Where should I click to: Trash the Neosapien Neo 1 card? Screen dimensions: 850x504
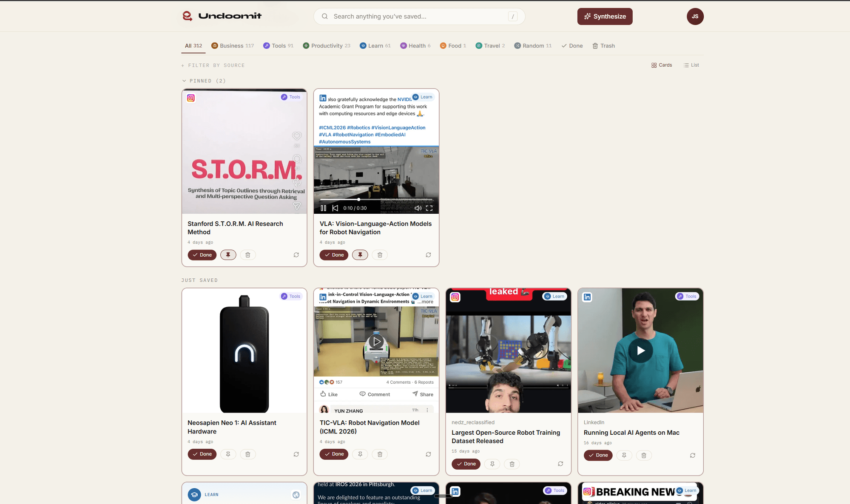pyautogui.click(x=248, y=454)
